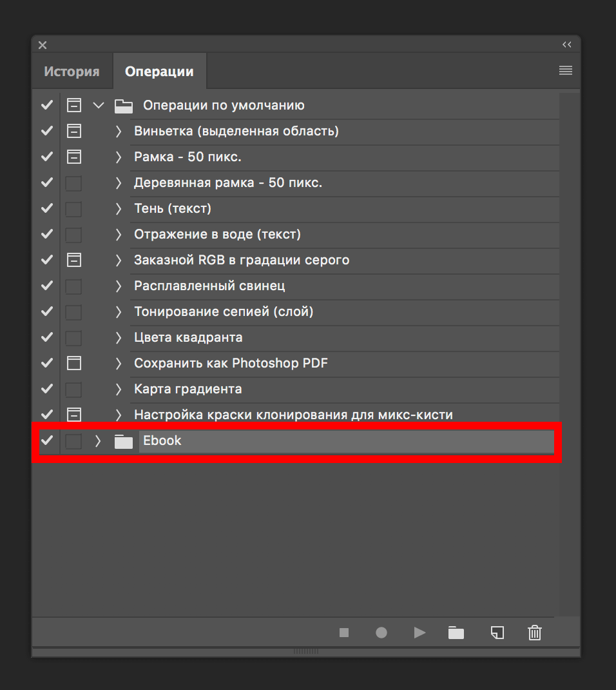This screenshot has height=690, width=616.
Task: Disable the Виньетка (выделенная область) checkmark
Action: click(x=46, y=131)
